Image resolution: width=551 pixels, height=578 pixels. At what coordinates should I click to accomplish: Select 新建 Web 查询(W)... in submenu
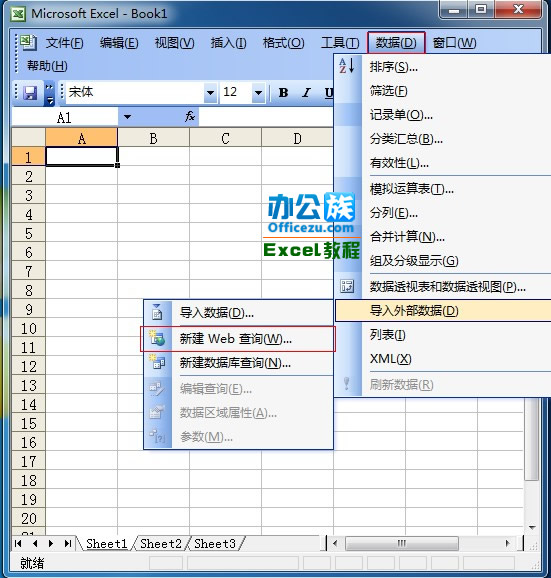[x=238, y=339]
